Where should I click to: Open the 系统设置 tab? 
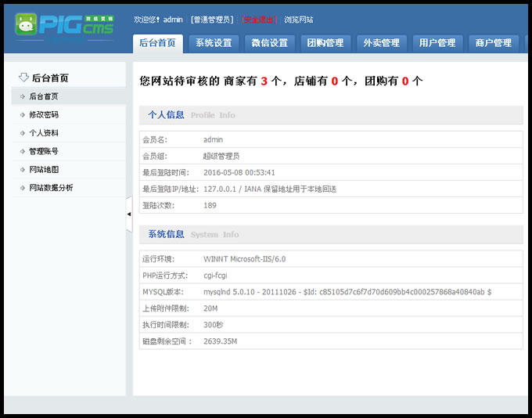[214, 43]
